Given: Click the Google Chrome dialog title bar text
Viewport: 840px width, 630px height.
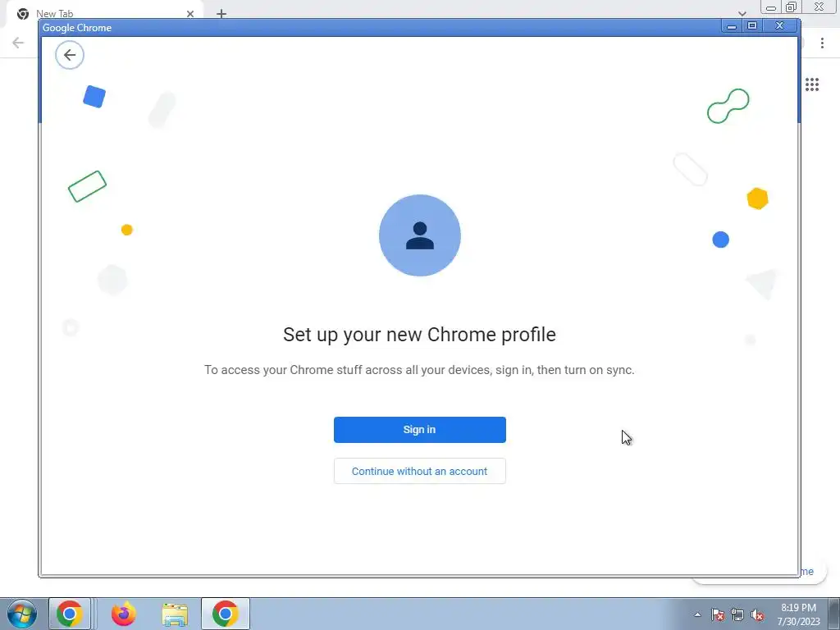Looking at the screenshot, I should [x=76, y=28].
